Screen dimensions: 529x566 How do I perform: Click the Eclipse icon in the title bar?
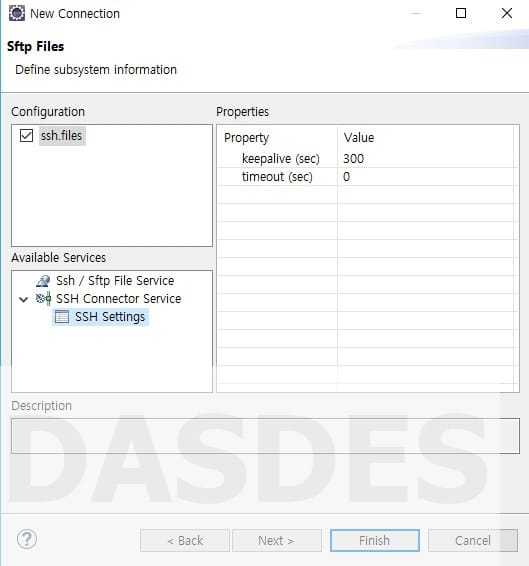point(17,13)
